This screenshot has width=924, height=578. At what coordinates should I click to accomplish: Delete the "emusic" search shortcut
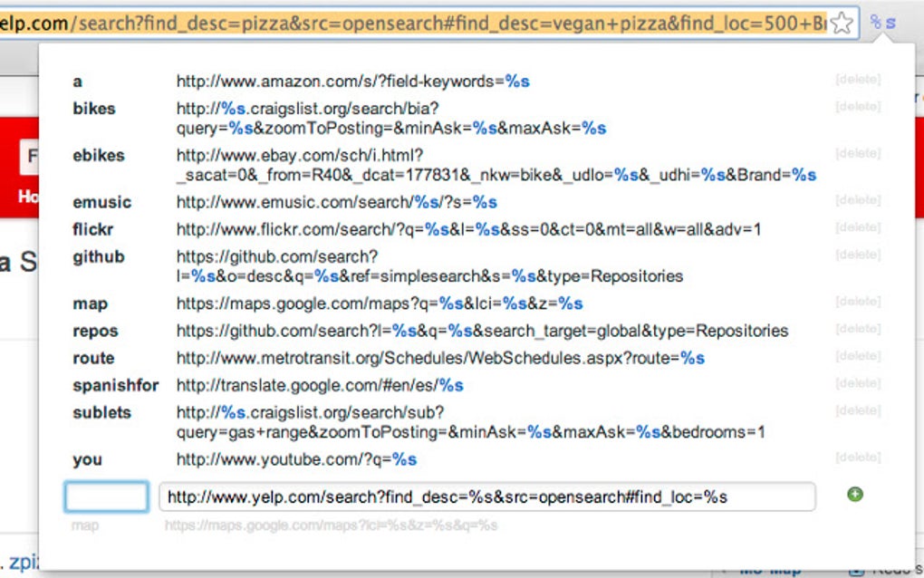pos(857,201)
